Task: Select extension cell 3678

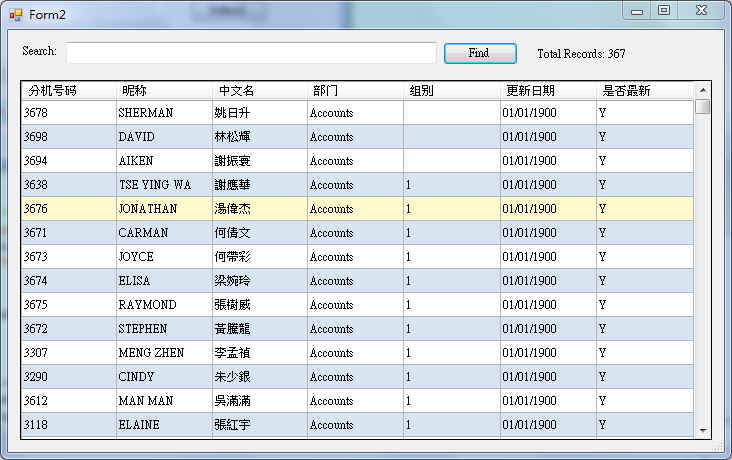Action: point(69,113)
